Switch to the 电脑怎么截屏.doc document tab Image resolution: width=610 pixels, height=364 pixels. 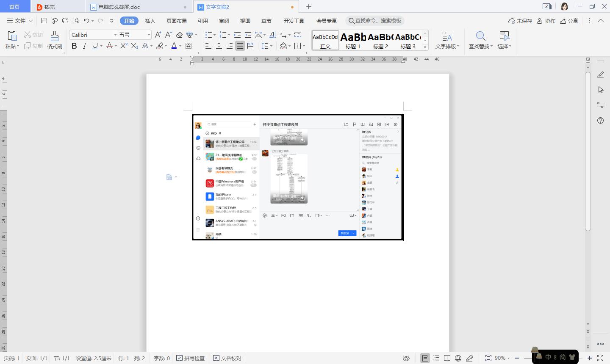pyautogui.click(x=119, y=7)
